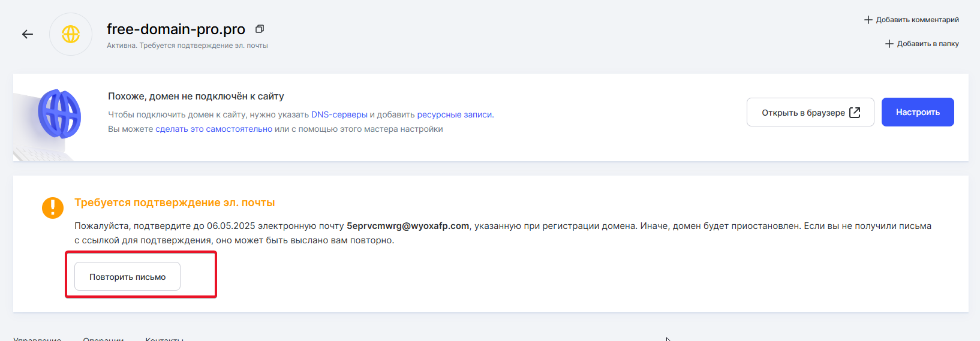Click the external link icon in Открыть в браузере
980x341 pixels.
[855, 113]
